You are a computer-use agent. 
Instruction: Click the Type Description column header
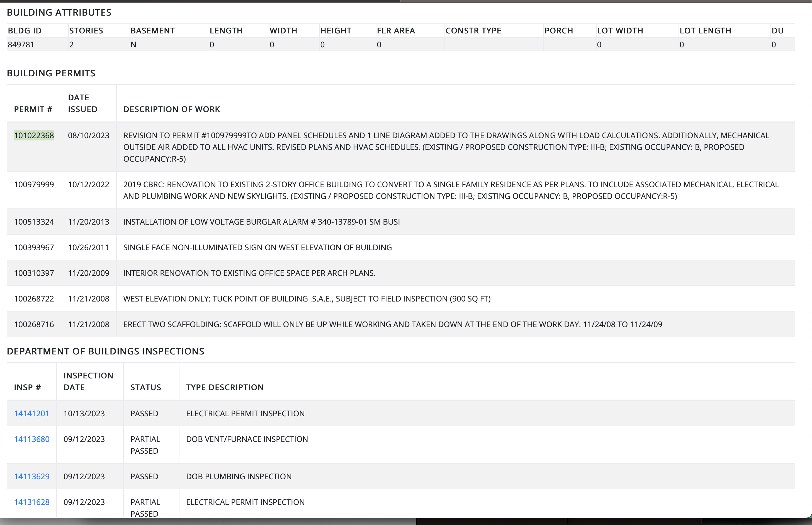(x=225, y=387)
